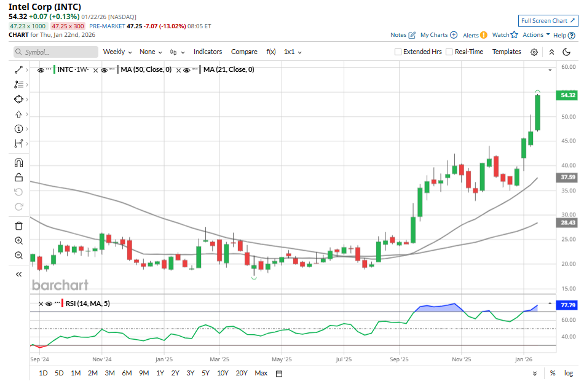The image size is (584, 392).
Task: Expand the Actions dropdown
Action: [x=536, y=34]
